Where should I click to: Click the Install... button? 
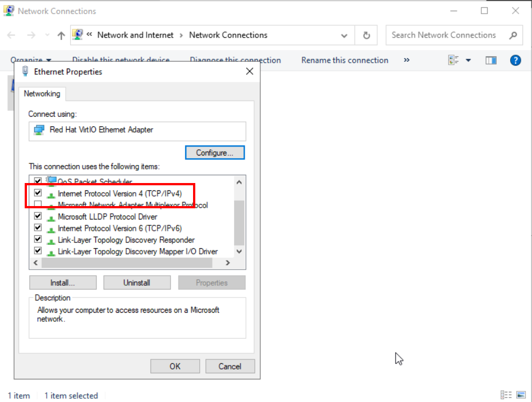click(x=62, y=283)
